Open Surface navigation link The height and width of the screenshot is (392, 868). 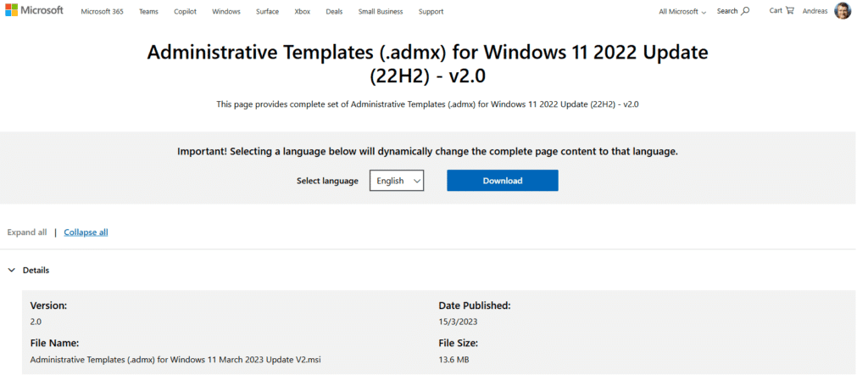tap(267, 12)
